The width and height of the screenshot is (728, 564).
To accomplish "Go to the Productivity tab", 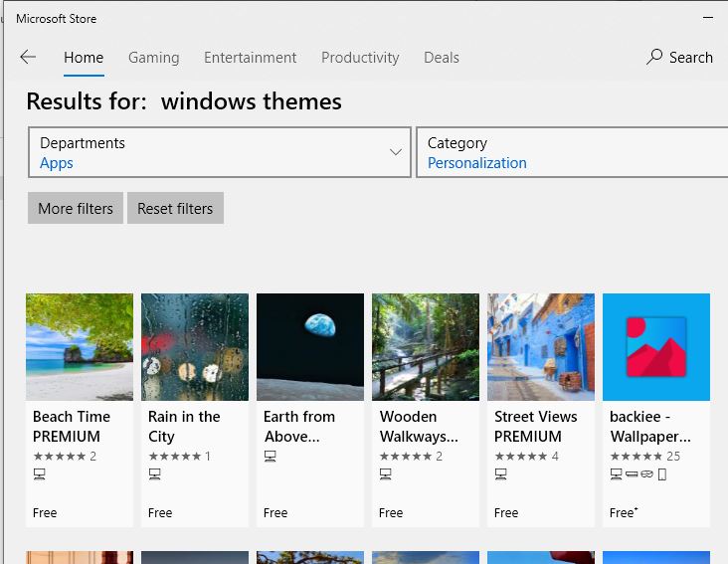I will click(x=360, y=58).
